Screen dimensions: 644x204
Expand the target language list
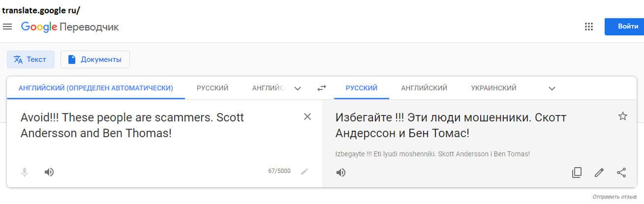click(x=552, y=88)
